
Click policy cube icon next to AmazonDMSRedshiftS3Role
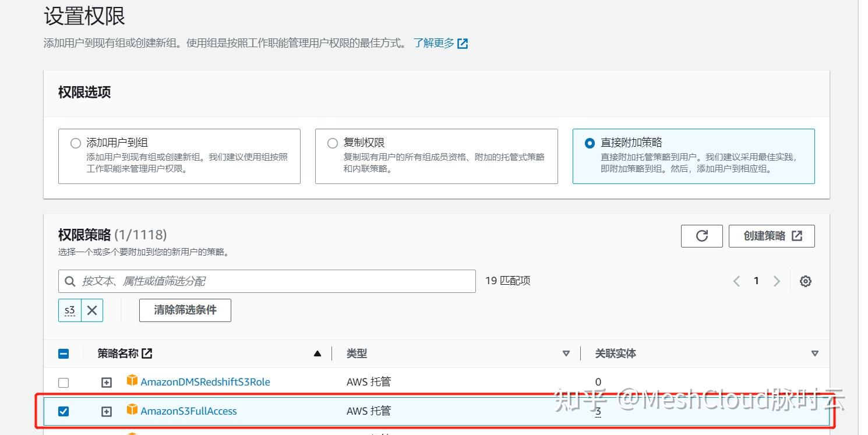tap(132, 381)
